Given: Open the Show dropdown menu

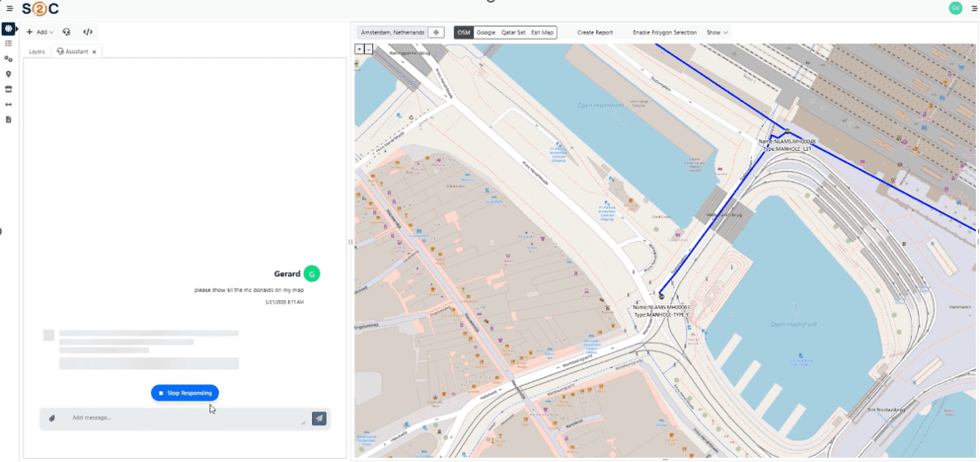Looking at the screenshot, I should [x=716, y=33].
